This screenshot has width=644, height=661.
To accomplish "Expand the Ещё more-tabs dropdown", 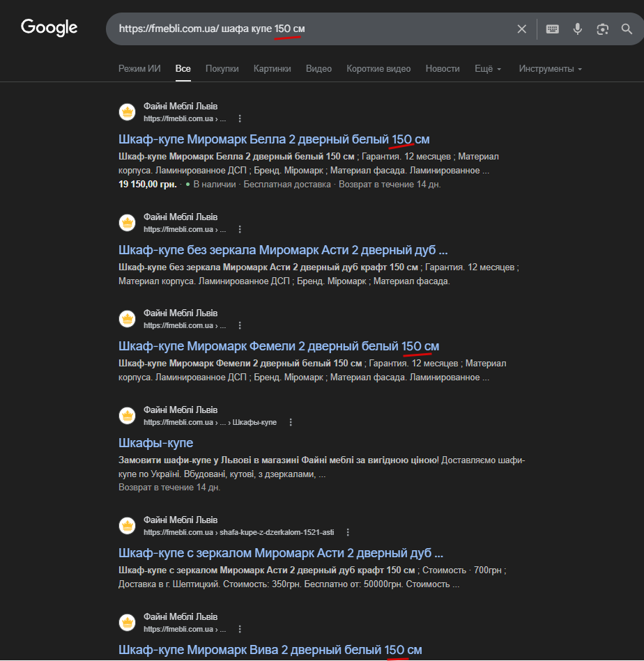I will click(488, 68).
